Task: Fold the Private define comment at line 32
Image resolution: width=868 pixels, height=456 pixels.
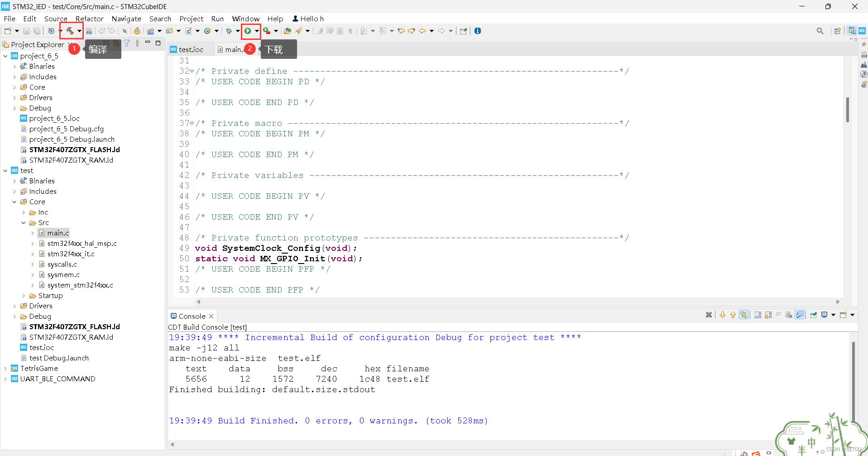Action: (x=192, y=71)
